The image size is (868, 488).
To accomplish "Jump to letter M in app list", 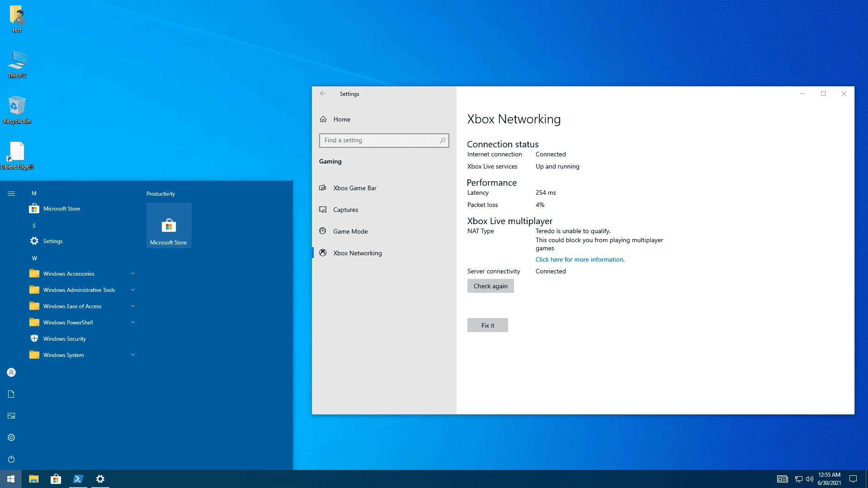I will click(x=34, y=193).
